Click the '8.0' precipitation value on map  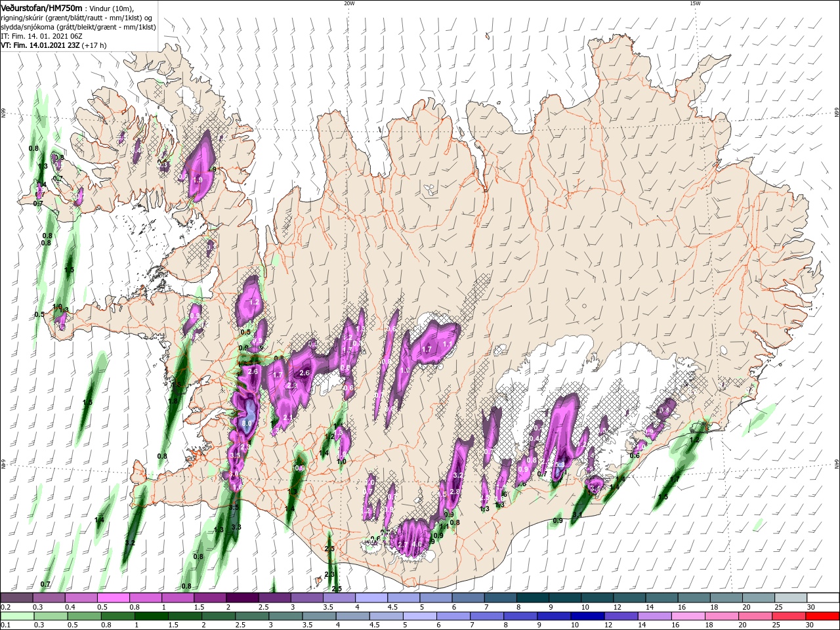(x=247, y=425)
